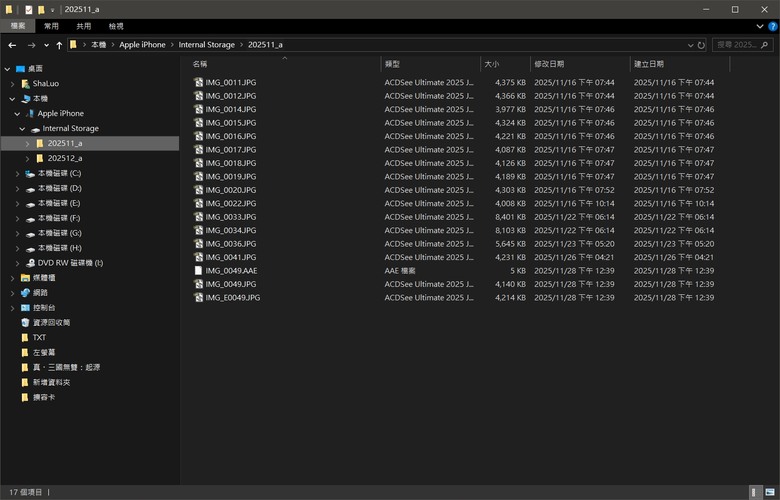Open the Quick Access Toolbar customize dropdown

[52, 10]
